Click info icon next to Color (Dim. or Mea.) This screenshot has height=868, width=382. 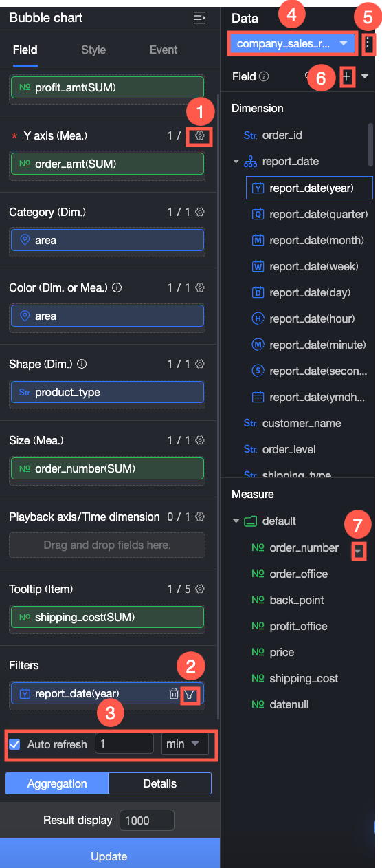tap(116, 287)
